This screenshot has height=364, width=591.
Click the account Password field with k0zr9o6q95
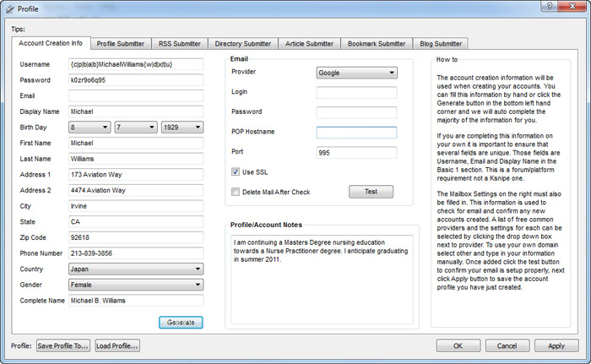pos(136,80)
